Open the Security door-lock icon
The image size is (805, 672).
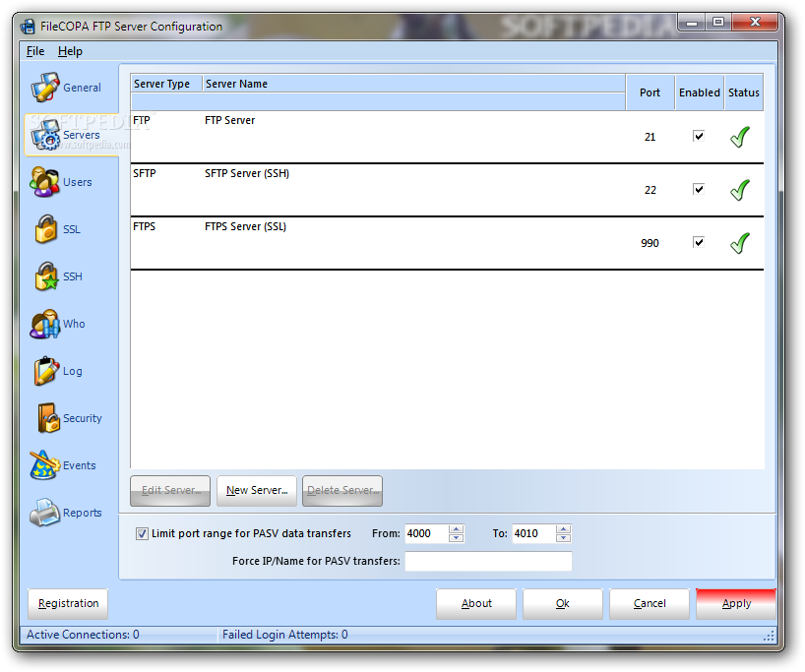tap(49, 418)
